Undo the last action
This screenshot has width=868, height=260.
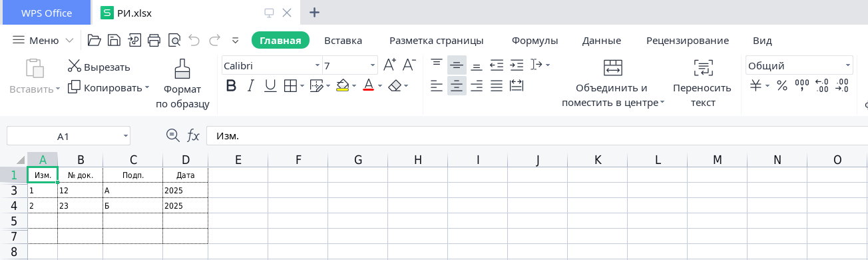click(x=194, y=40)
